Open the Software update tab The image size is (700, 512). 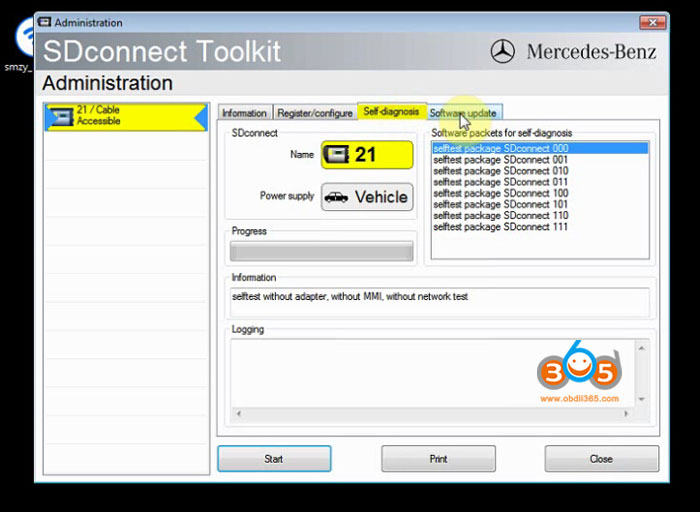[463, 113]
